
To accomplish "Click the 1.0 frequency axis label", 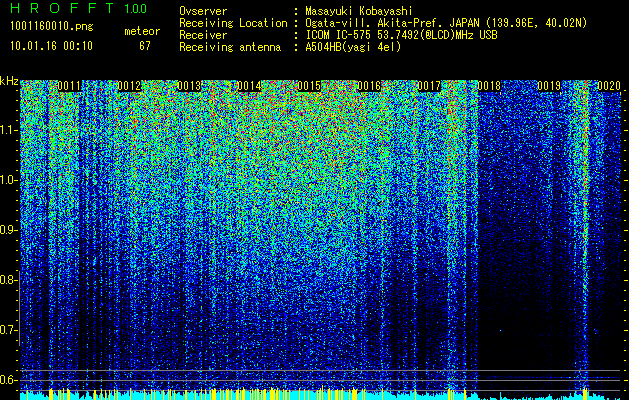I will point(8,181).
